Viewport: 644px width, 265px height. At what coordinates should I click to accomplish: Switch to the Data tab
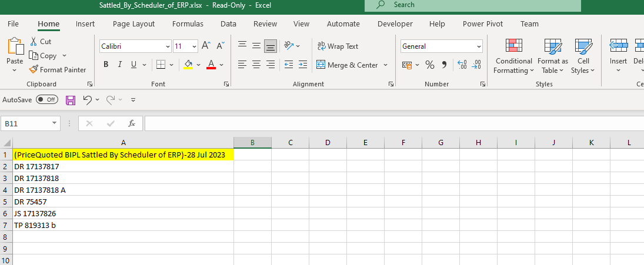(228, 24)
